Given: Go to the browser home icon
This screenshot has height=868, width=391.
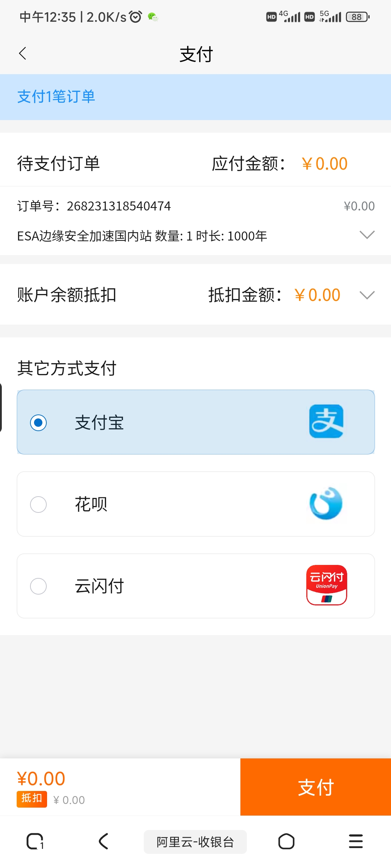Looking at the screenshot, I should point(286,841).
